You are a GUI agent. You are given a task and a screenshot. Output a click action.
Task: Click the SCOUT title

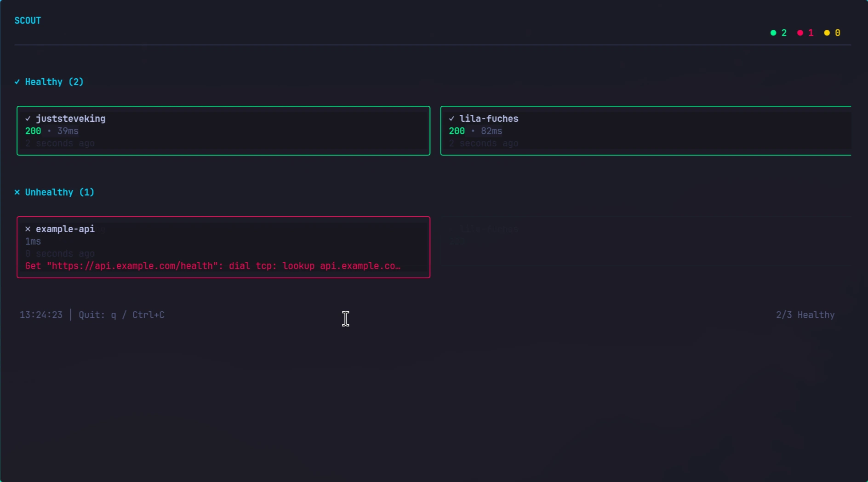(x=28, y=21)
